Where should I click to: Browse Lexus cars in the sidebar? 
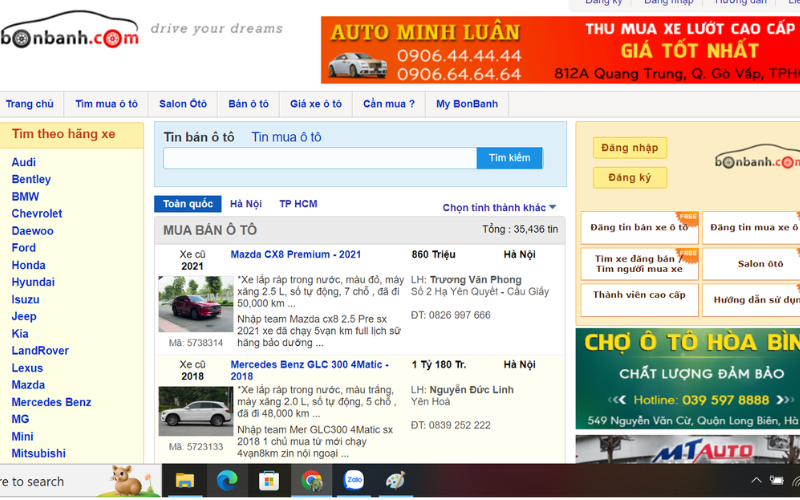point(27,368)
